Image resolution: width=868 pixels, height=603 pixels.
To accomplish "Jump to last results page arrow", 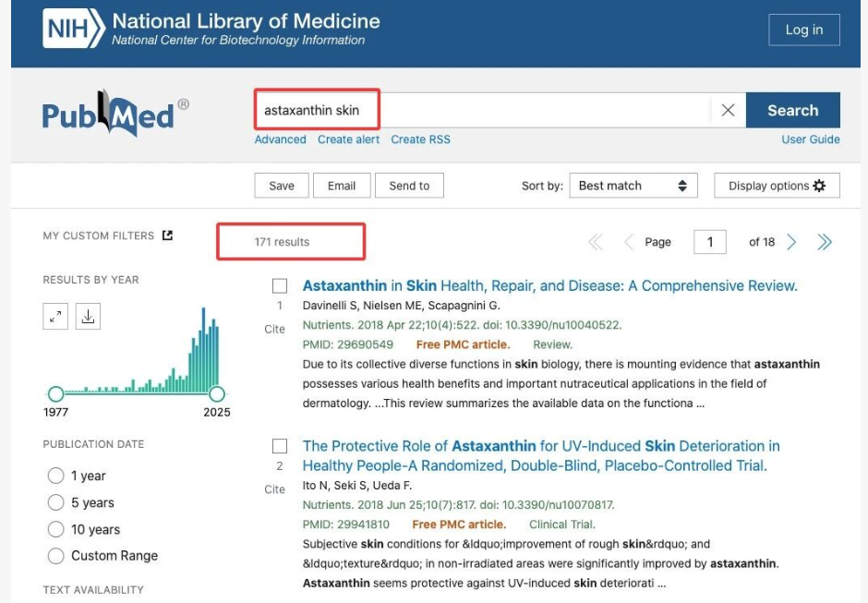I will coord(825,242).
